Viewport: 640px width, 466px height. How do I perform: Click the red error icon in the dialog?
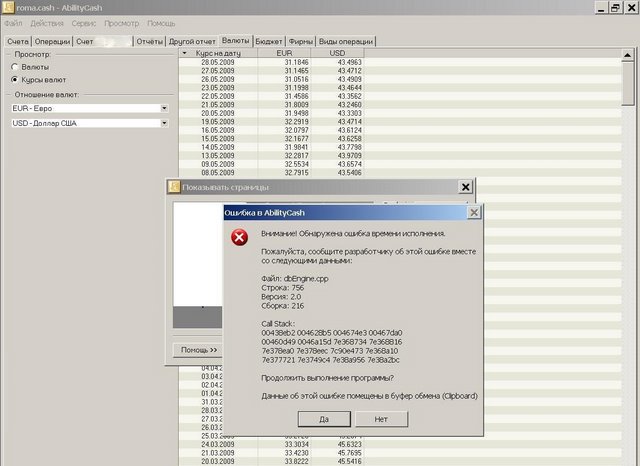pyautogui.click(x=239, y=237)
